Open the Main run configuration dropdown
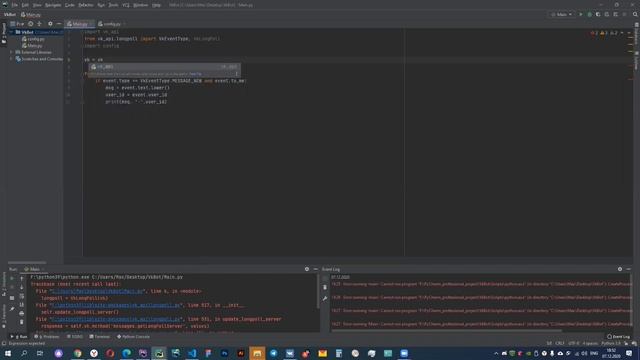640x360 pixels. coord(562,14)
